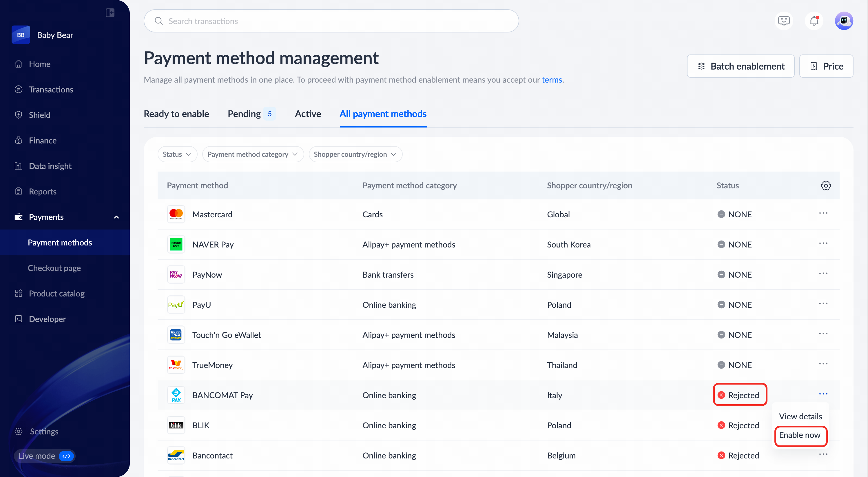The width and height of the screenshot is (868, 477).
Task: Collapse the Payments sidebar section
Action: click(116, 217)
